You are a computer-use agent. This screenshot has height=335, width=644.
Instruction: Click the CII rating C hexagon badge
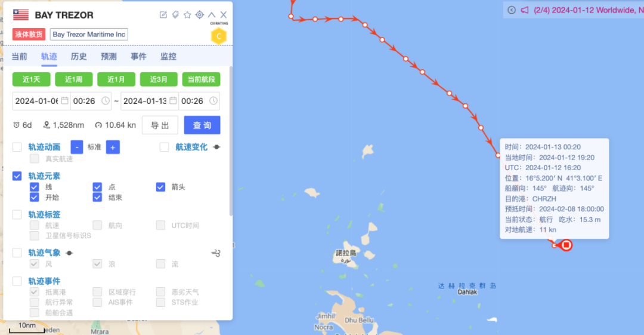(x=219, y=36)
